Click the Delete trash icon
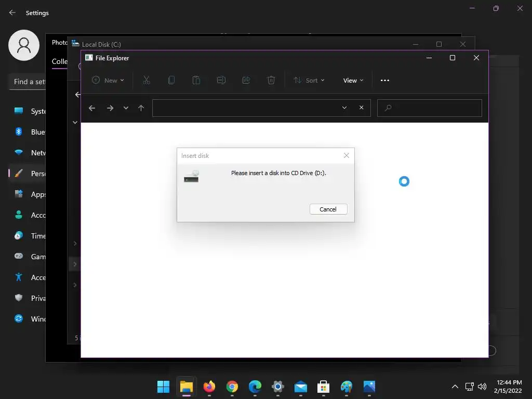532x399 pixels. (271, 81)
